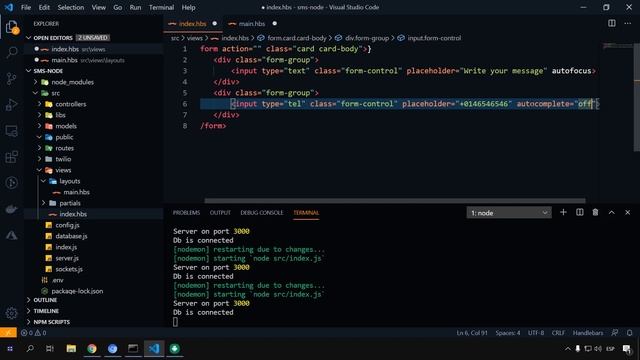The width and height of the screenshot is (640, 360).
Task: Open Manage settings gear
Action: click(x=11, y=313)
